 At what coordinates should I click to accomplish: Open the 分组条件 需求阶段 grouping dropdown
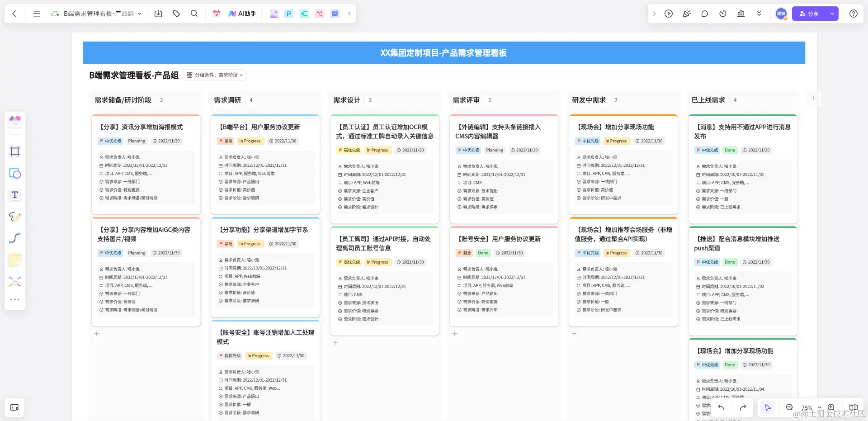click(x=215, y=75)
